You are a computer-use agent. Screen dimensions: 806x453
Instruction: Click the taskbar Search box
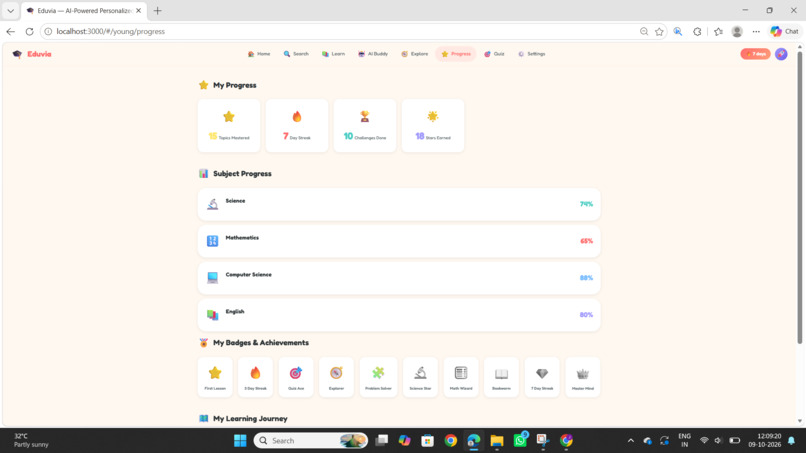[310, 441]
